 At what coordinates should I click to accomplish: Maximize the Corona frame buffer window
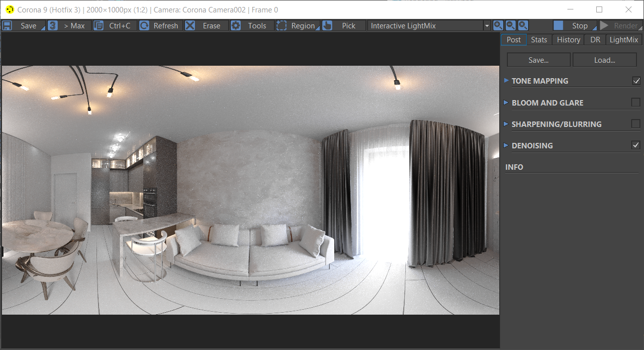[599, 9]
